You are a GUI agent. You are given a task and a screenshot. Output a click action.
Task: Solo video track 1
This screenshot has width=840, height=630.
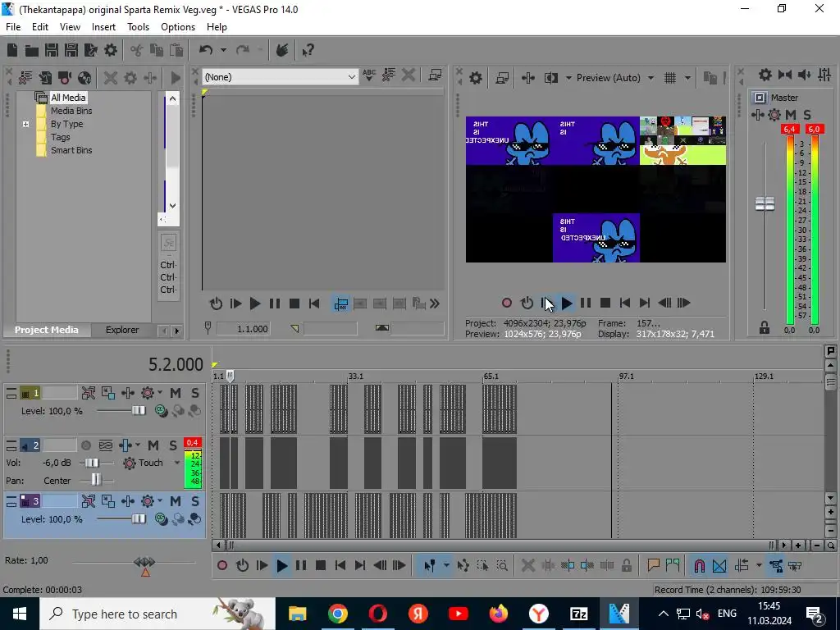coord(195,393)
